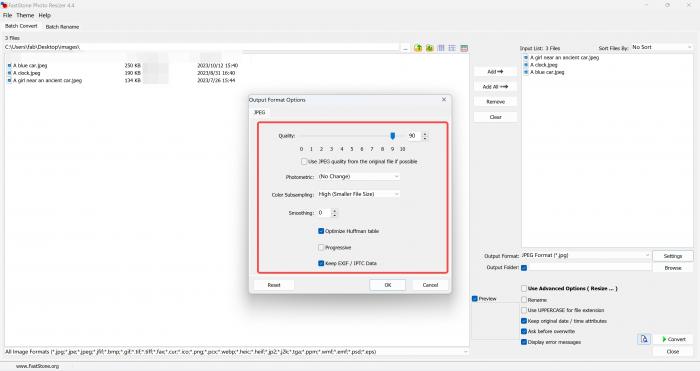Toggle the Output Folder checkbox
700x371 pixels.
tap(524, 268)
